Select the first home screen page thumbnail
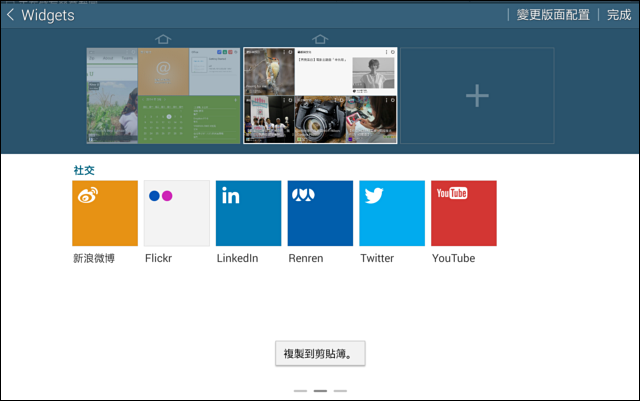This screenshot has height=401, width=640. pos(163,96)
